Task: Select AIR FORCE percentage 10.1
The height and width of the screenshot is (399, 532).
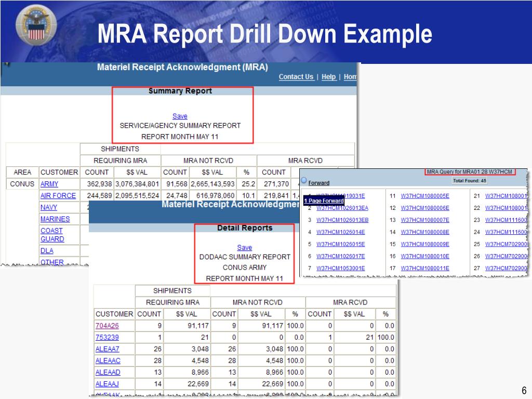Action: (x=248, y=196)
